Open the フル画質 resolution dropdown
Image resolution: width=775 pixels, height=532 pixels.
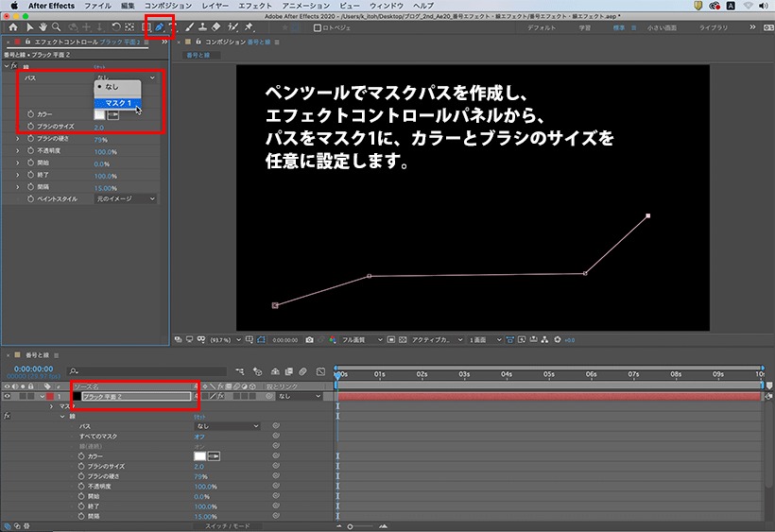362,340
